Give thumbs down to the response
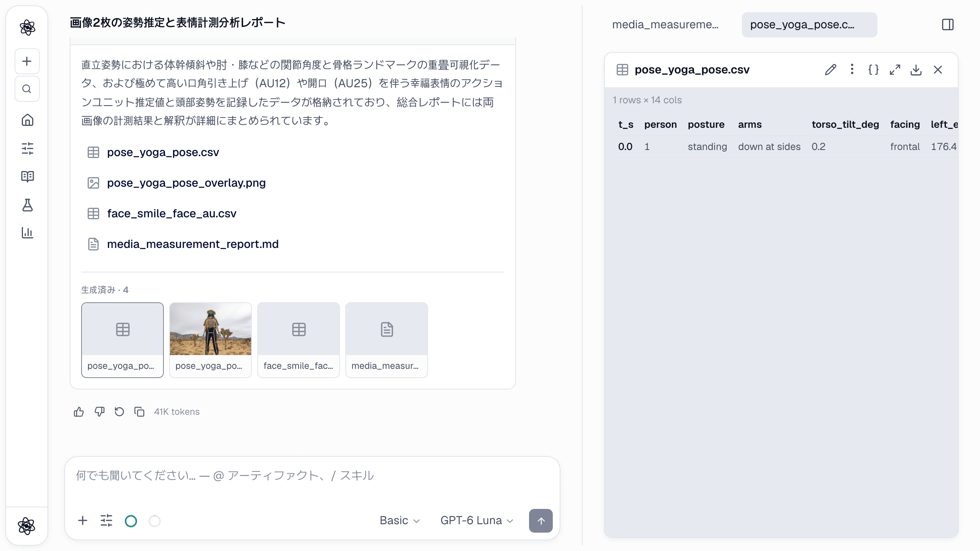 (x=99, y=412)
